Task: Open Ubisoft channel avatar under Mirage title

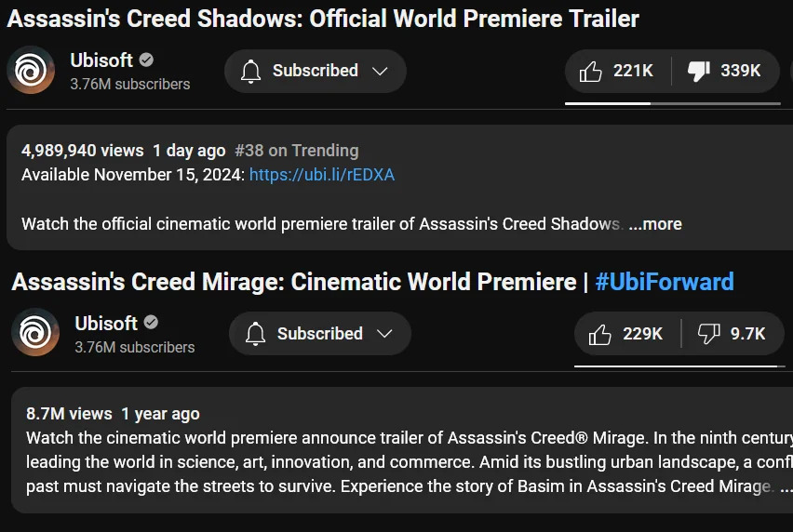Action: coord(35,332)
